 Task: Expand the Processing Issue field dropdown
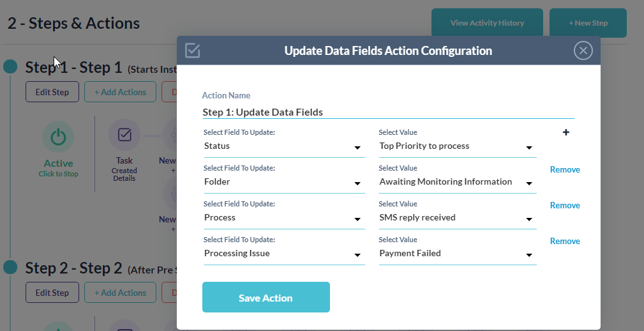(x=283, y=254)
